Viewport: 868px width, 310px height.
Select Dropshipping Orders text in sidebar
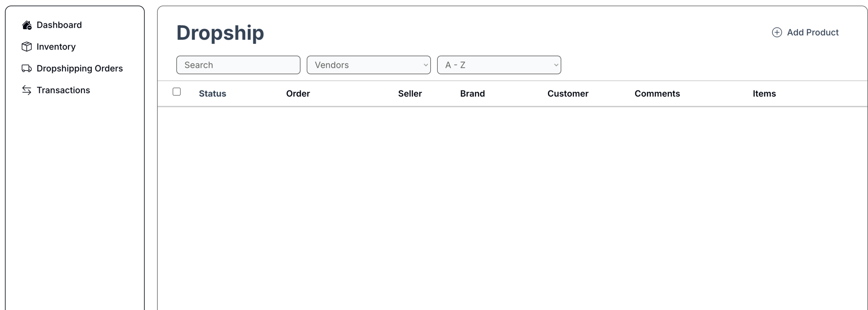tap(80, 69)
